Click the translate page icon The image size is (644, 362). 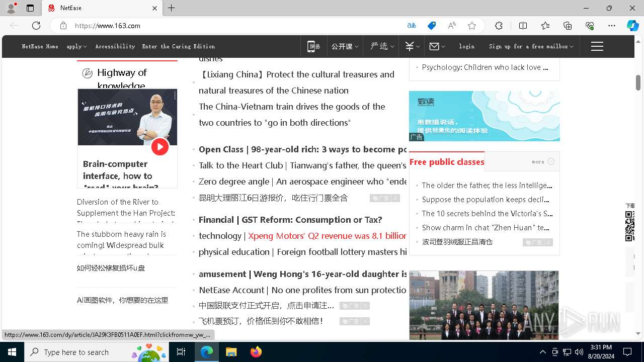(x=412, y=26)
